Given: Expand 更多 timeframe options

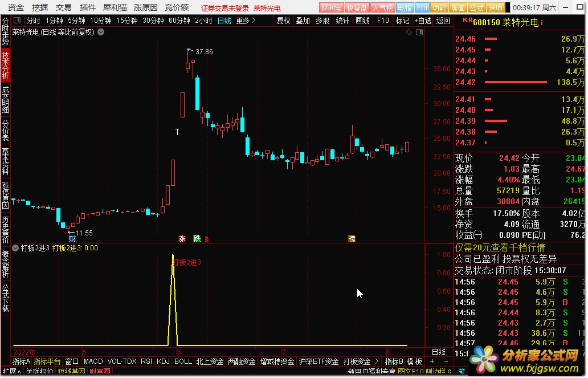Looking at the screenshot, I should 246,21.
